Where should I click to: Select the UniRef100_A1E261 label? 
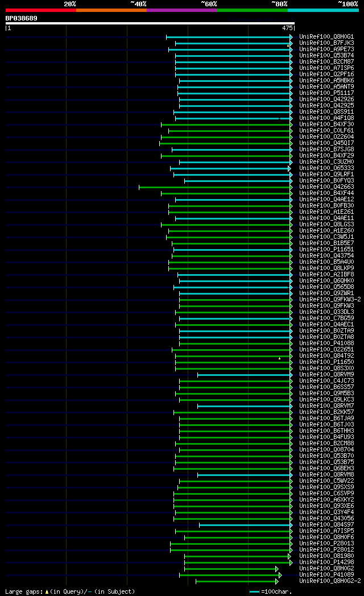coord(326,212)
